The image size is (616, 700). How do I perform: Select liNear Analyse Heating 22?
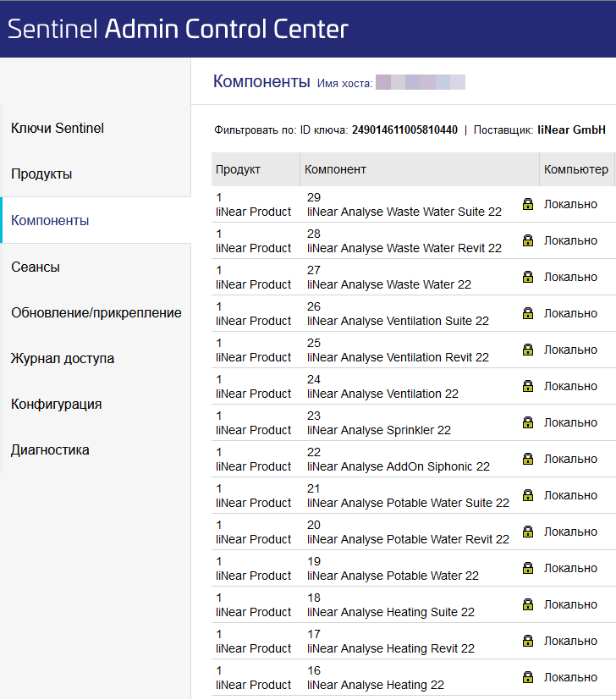tap(376, 685)
